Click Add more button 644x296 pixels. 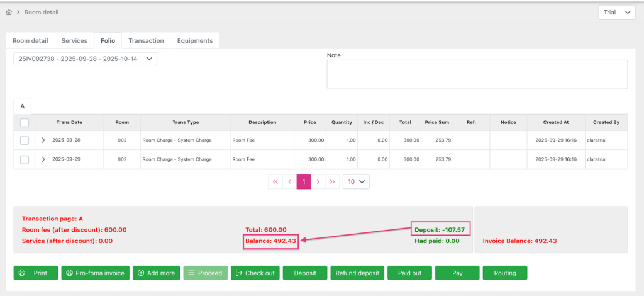tap(156, 273)
